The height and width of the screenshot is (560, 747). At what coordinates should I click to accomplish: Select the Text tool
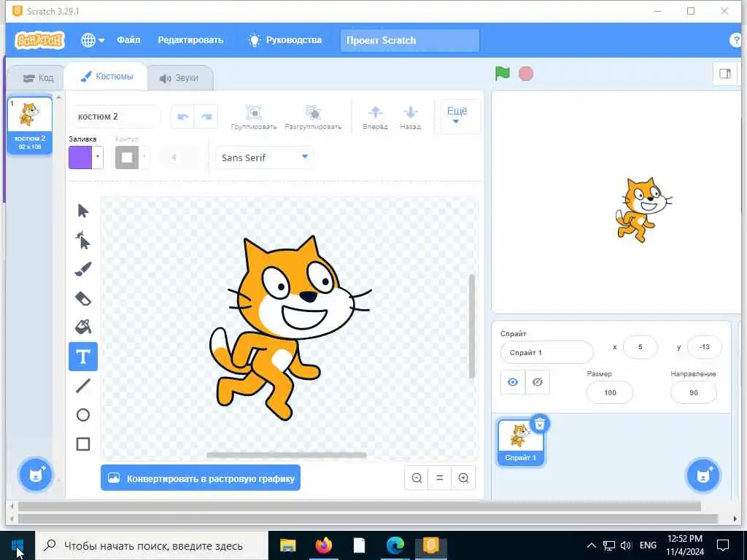coord(83,356)
